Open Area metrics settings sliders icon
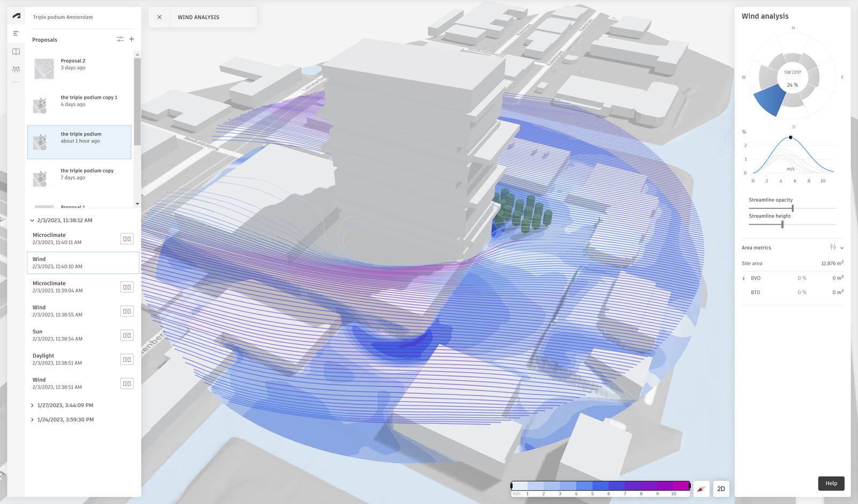858x504 pixels. (832, 248)
